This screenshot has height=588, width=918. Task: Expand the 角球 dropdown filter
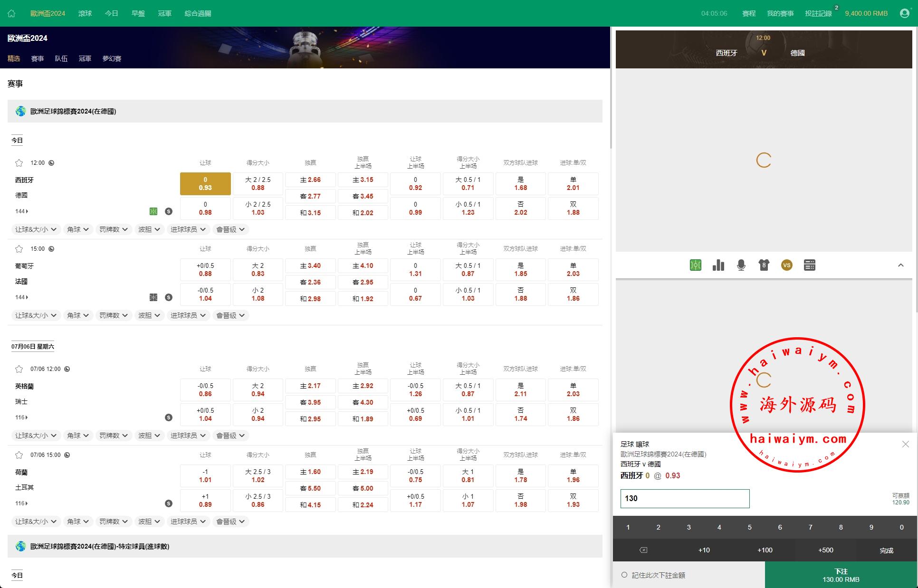tap(76, 230)
